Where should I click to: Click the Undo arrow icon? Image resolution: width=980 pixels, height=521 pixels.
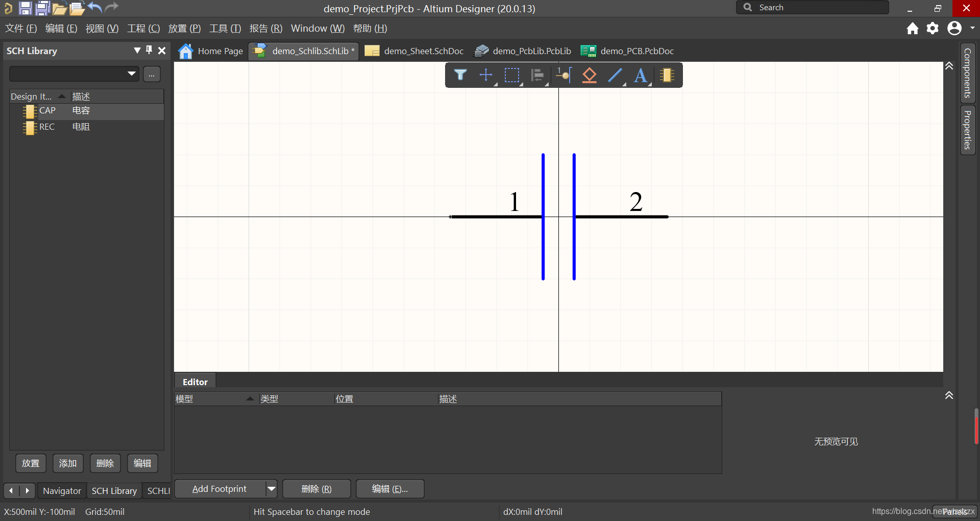coord(95,7)
